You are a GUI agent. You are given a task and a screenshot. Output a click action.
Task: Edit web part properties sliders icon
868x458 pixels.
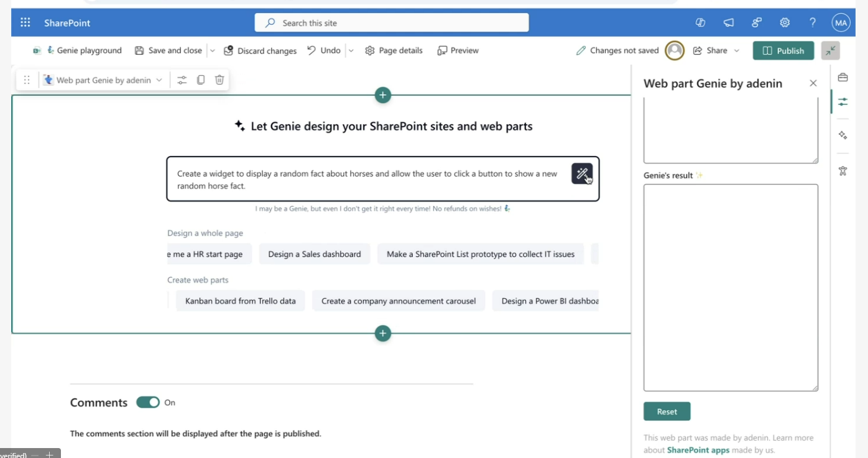click(182, 80)
